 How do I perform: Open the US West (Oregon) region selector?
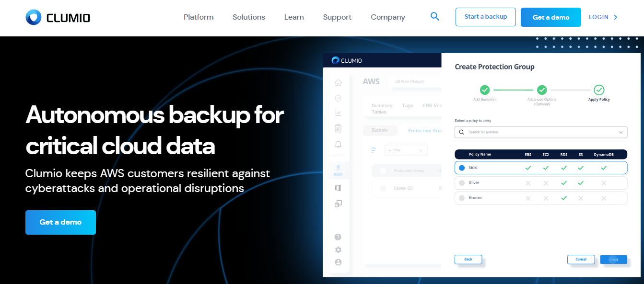[x=416, y=81]
